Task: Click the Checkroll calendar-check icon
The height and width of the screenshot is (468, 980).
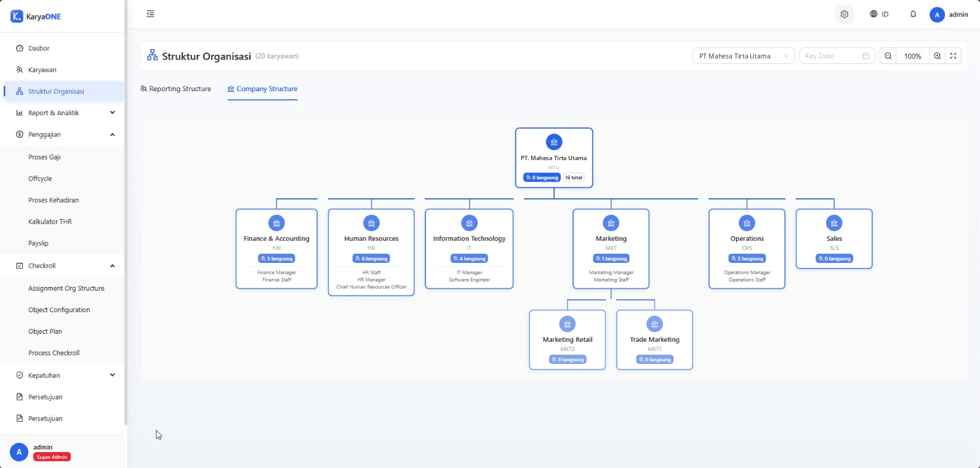Action: tap(20, 265)
